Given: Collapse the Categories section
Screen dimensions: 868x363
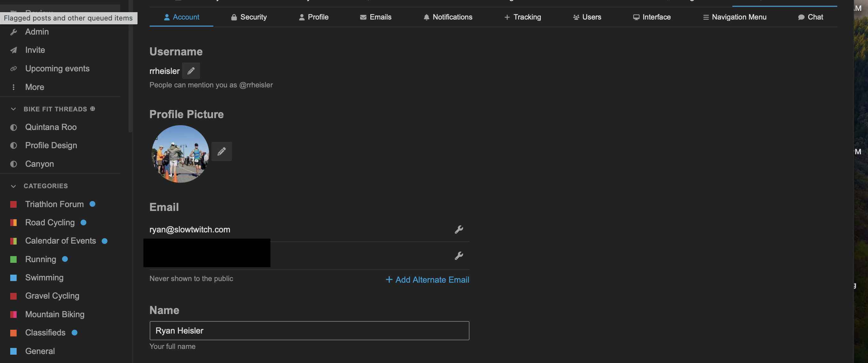Looking at the screenshot, I should click(x=13, y=186).
